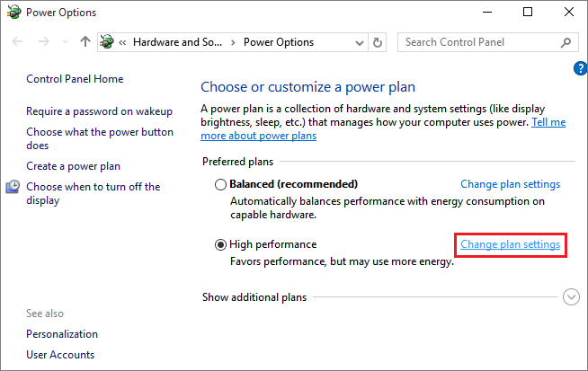The image size is (588, 371).
Task: Click Create a power plan link
Action: click(x=73, y=166)
